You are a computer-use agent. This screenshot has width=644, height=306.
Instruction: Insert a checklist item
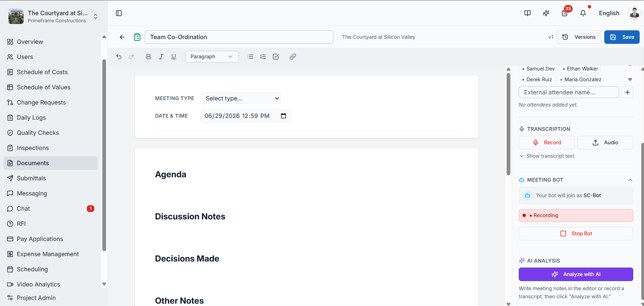(x=276, y=57)
